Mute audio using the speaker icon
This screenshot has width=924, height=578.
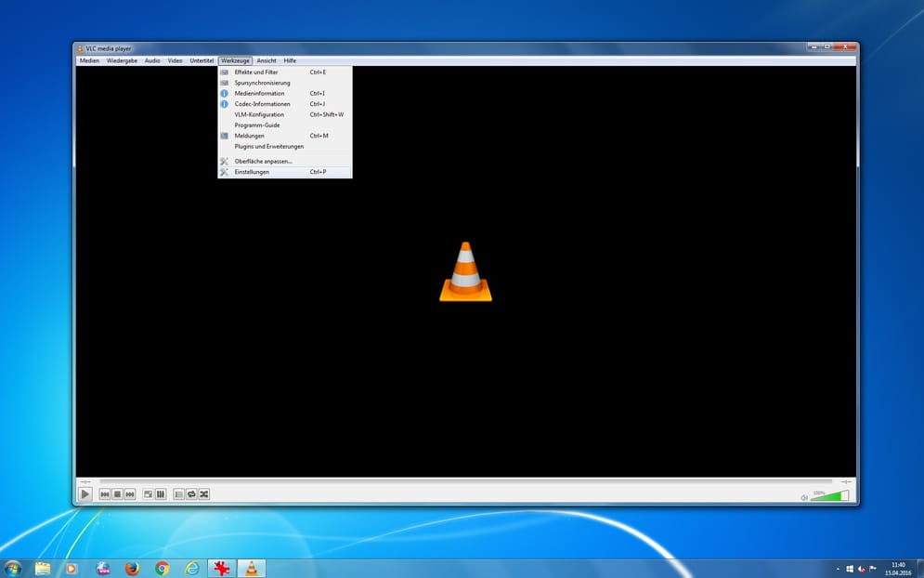804,498
